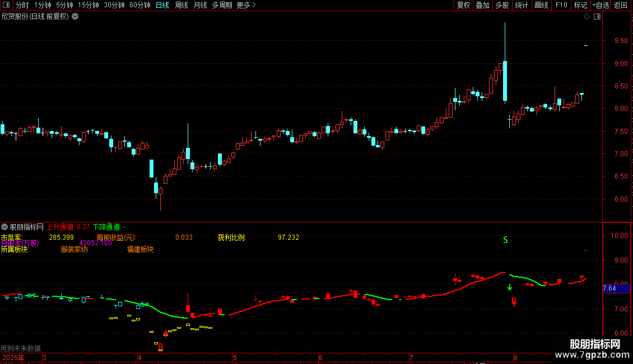The width and height of the screenshot is (633, 364).
Task: Add stock via +自选 button
Action: [x=601, y=5]
